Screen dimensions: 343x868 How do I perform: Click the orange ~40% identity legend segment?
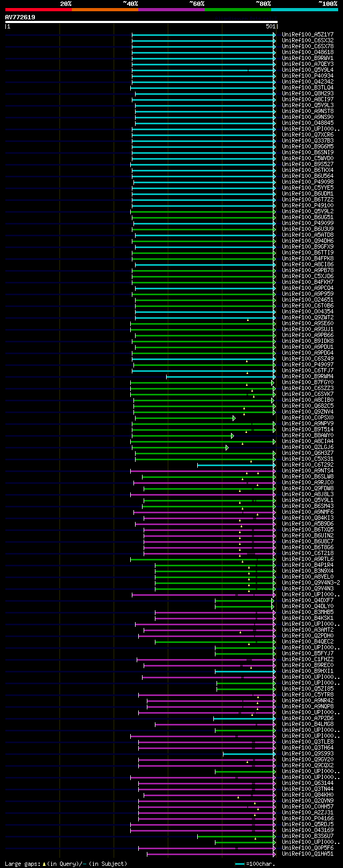coord(105,10)
